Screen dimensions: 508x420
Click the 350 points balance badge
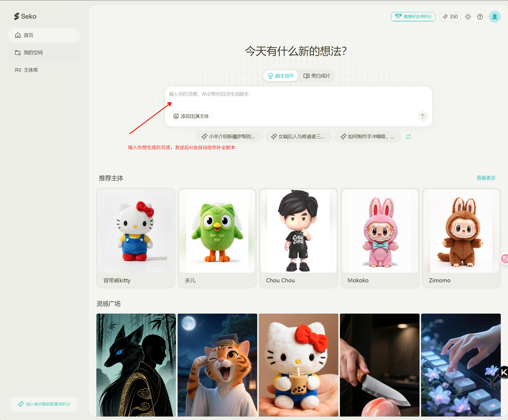[450, 17]
